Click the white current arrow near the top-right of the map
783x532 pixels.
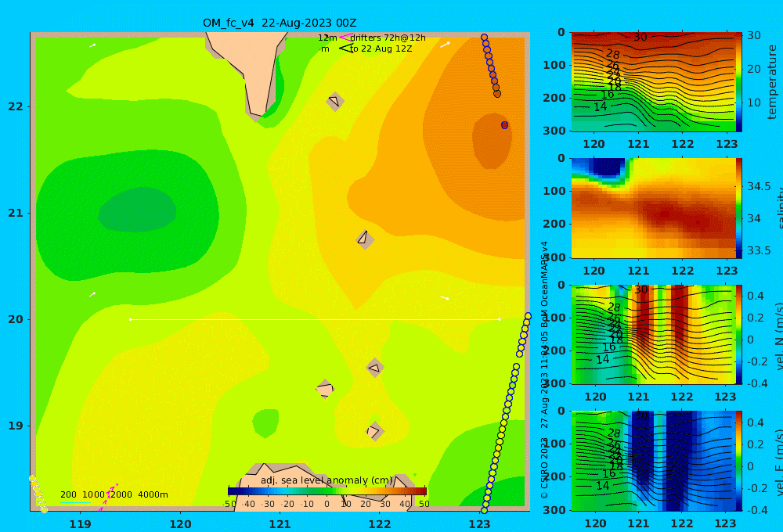pyautogui.click(x=445, y=45)
